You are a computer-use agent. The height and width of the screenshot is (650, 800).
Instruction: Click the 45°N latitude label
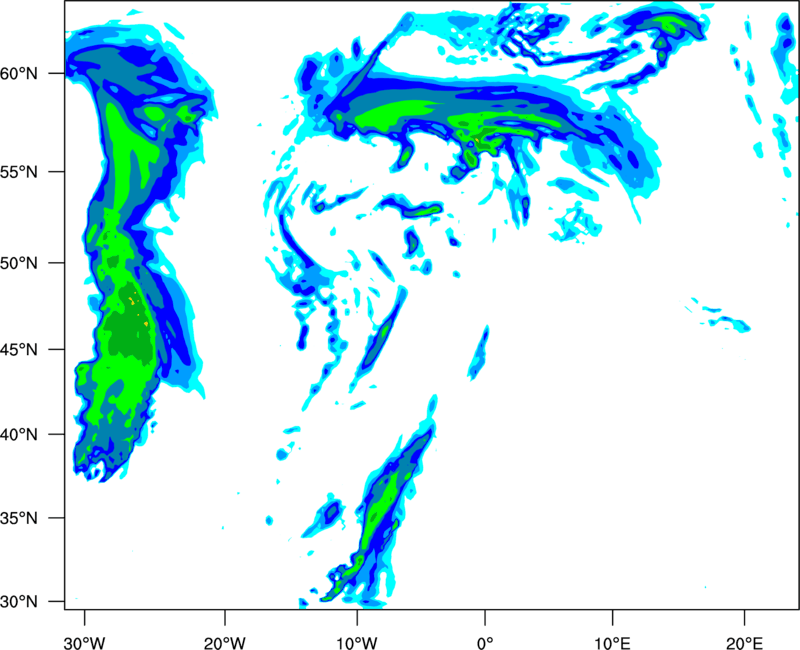point(19,349)
